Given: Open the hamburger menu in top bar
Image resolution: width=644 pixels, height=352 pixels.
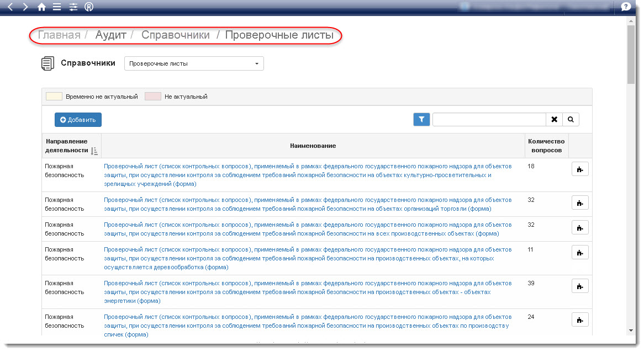Looking at the screenshot, I should point(57,7).
